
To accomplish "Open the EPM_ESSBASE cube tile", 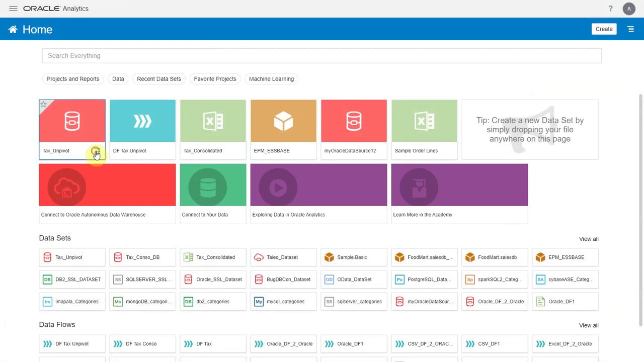I will point(283,129).
